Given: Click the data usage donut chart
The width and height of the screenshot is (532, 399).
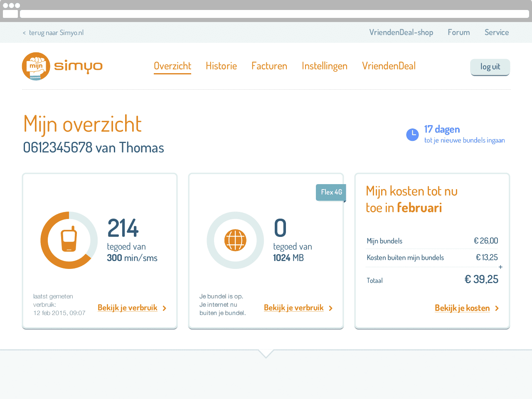Looking at the screenshot, I should [235, 240].
